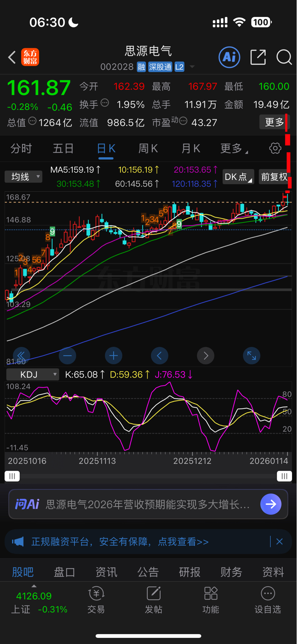The height and width of the screenshot is (644, 297).
Task: Send the Ai question arrow button
Action: point(271,504)
